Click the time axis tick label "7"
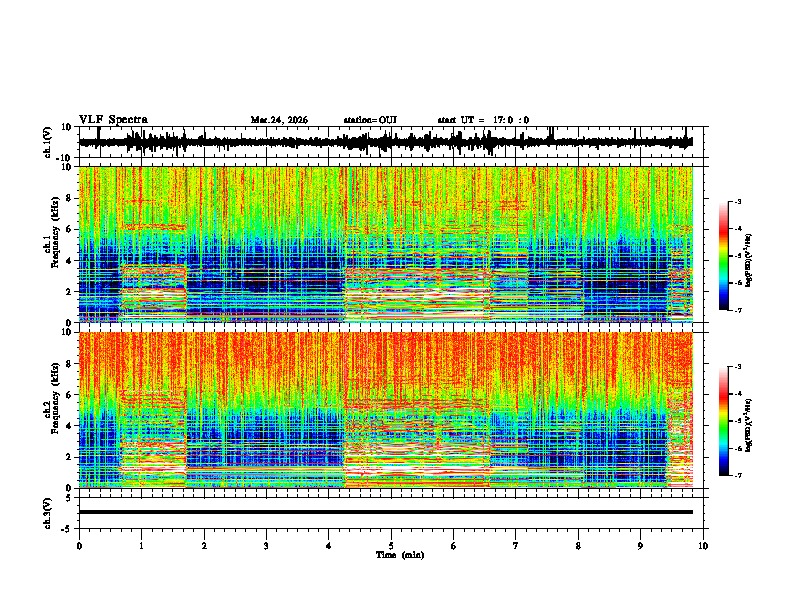The image size is (792, 612). pos(516,545)
